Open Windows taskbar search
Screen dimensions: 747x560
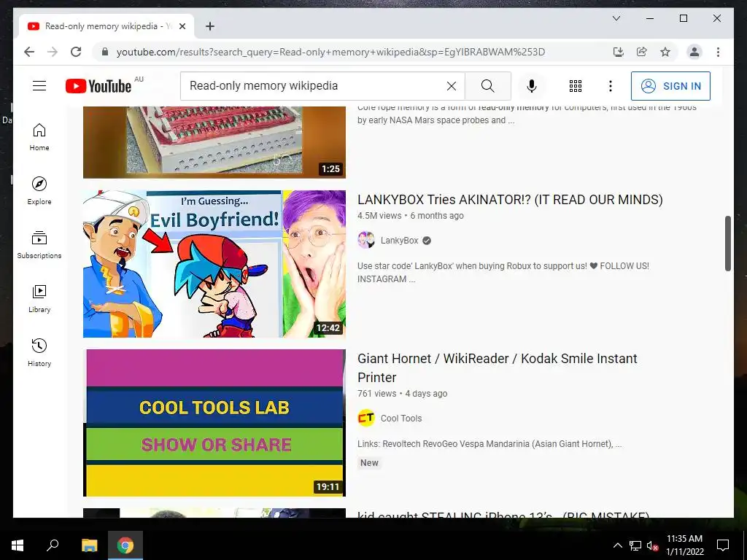(x=53, y=545)
